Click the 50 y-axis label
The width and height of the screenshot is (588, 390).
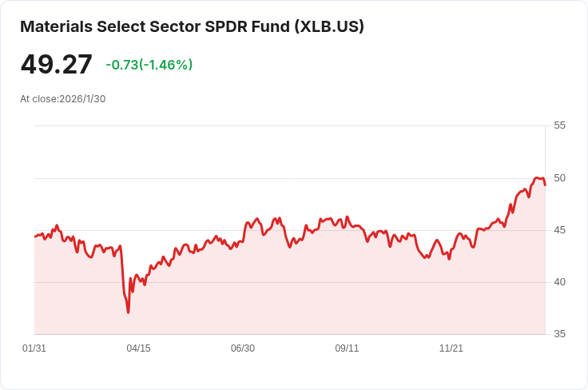[559, 178]
